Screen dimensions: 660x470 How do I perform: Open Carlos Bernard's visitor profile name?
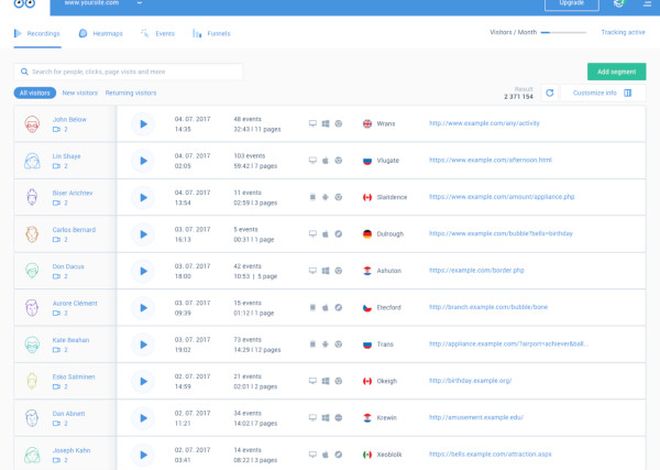click(74, 229)
